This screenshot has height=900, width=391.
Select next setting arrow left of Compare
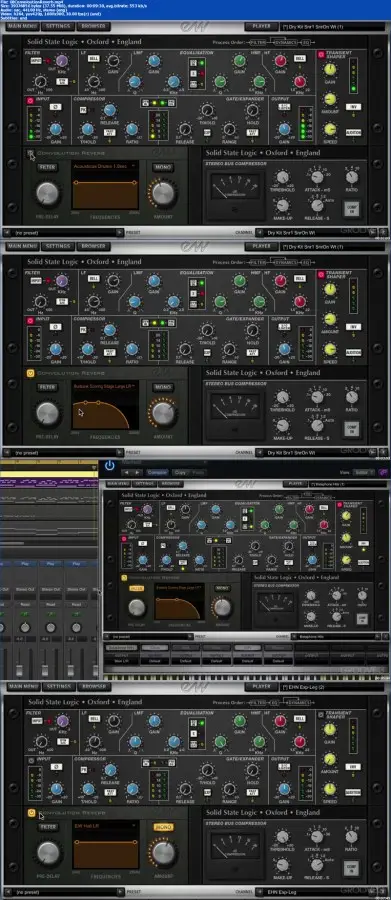pos(137,472)
